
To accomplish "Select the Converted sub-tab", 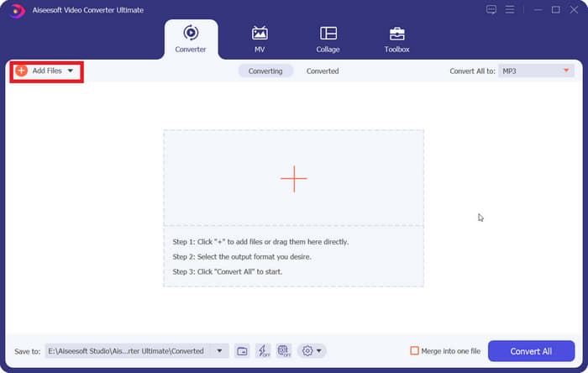I will (323, 71).
